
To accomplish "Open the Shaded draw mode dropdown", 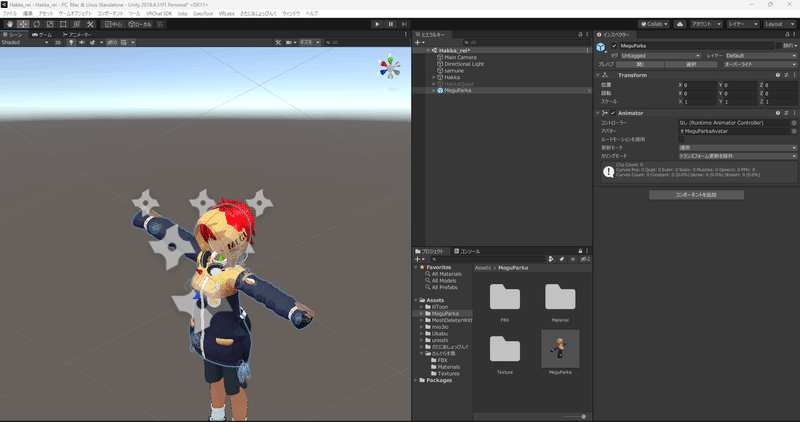I will click(24, 42).
